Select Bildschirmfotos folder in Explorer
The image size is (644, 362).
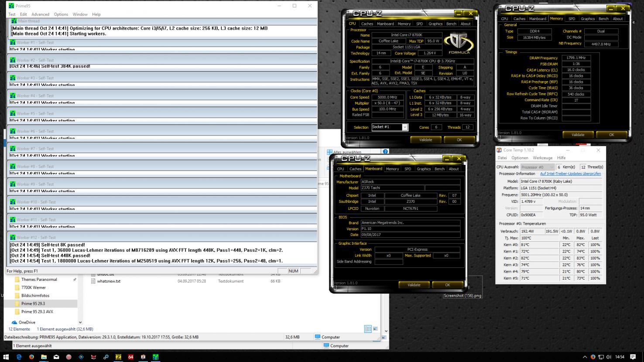[x=35, y=296]
